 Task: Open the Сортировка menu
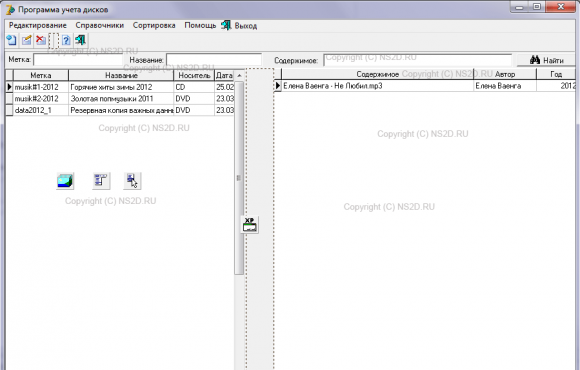154,26
